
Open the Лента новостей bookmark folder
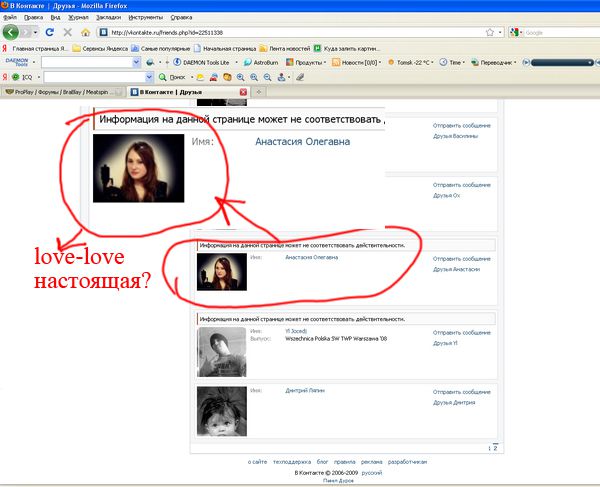(x=285, y=49)
